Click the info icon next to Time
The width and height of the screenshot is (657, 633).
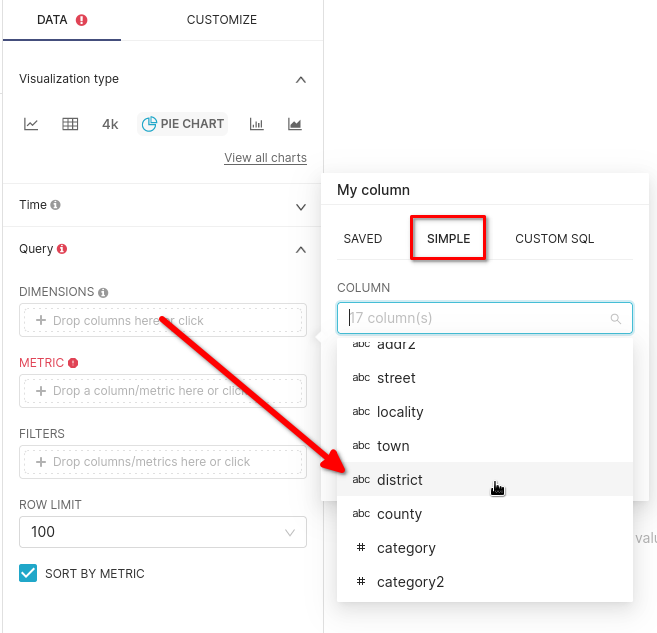click(x=56, y=205)
